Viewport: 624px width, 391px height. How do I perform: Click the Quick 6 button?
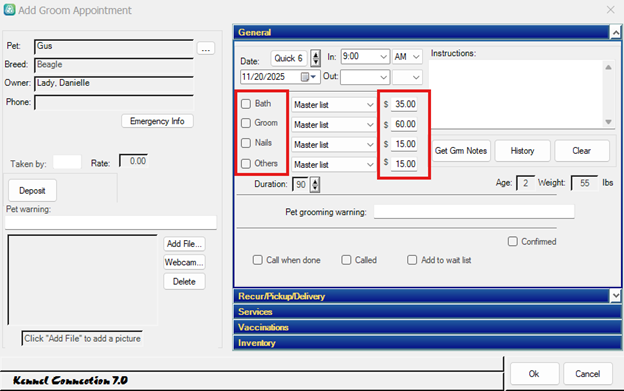[x=289, y=58]
